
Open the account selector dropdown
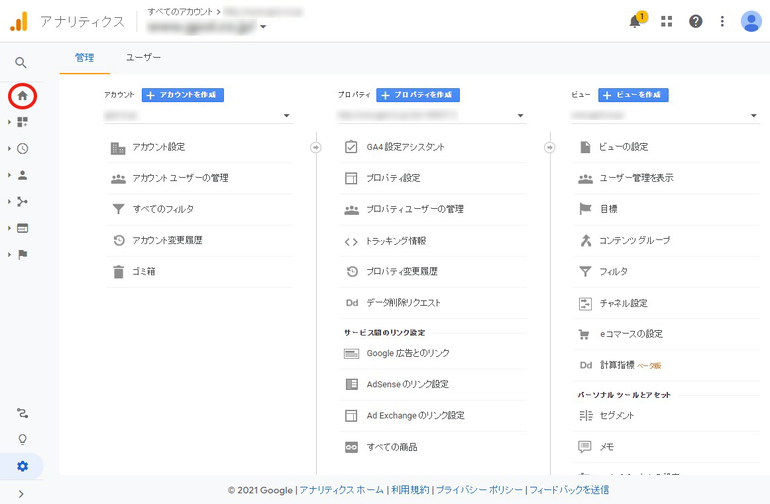197,116
